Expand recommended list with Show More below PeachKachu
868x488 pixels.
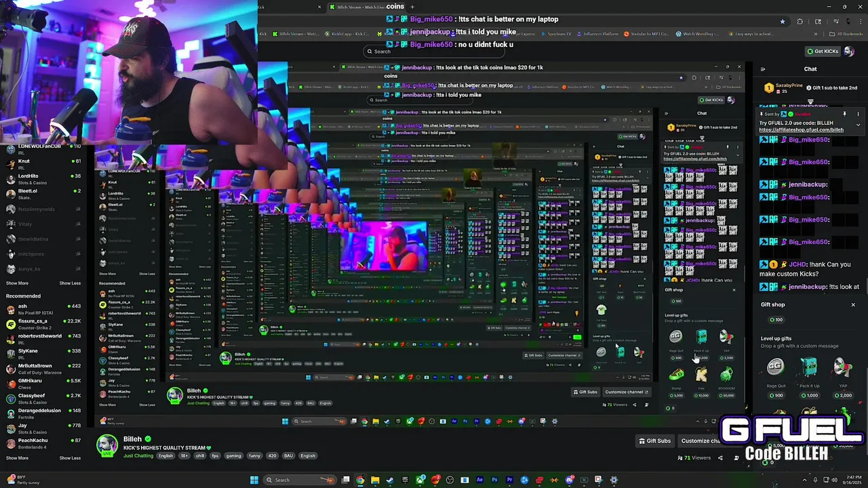click(x=17, y=458)
